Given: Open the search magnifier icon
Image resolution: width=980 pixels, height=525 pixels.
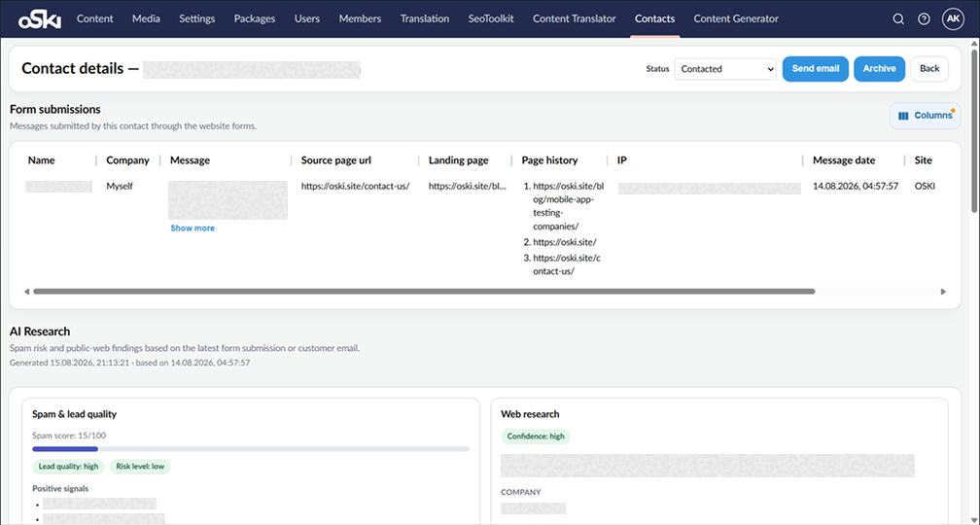Looking at the screenshot, I should [898, 18].
